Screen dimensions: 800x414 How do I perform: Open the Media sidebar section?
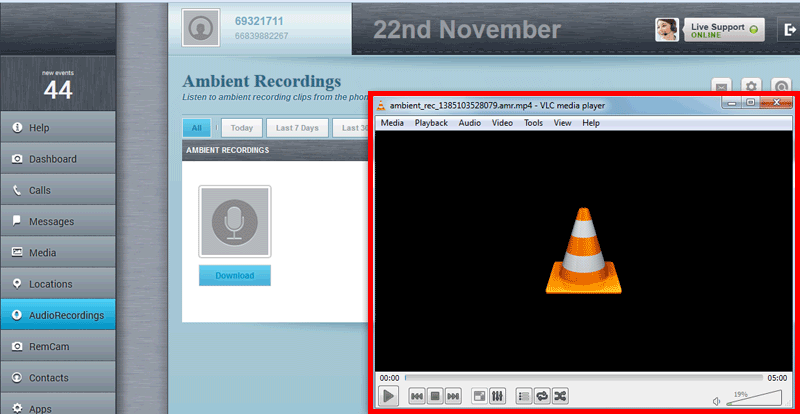point(58,252)
